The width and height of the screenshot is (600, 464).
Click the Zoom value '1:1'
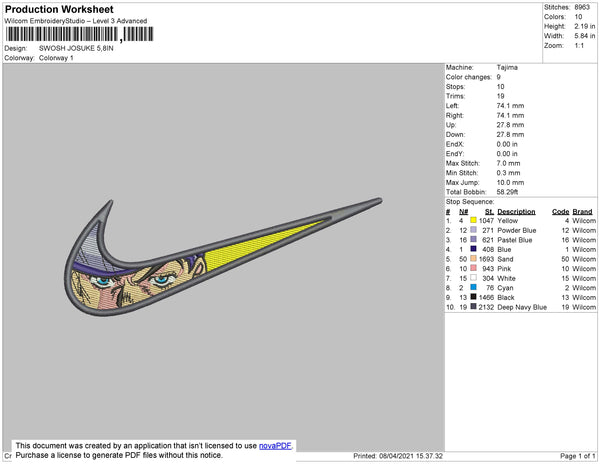[579, 46]
